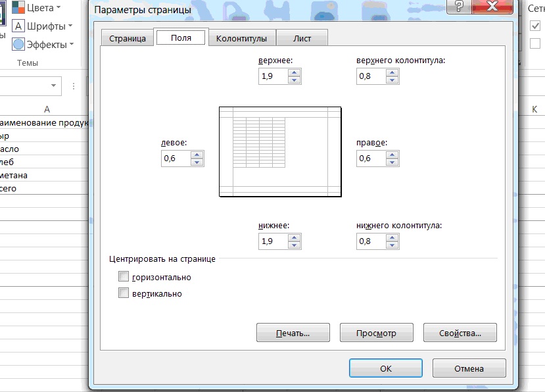545x392 pixels.
Task: Enable вертикально centering checkbox
Action: 124,293
